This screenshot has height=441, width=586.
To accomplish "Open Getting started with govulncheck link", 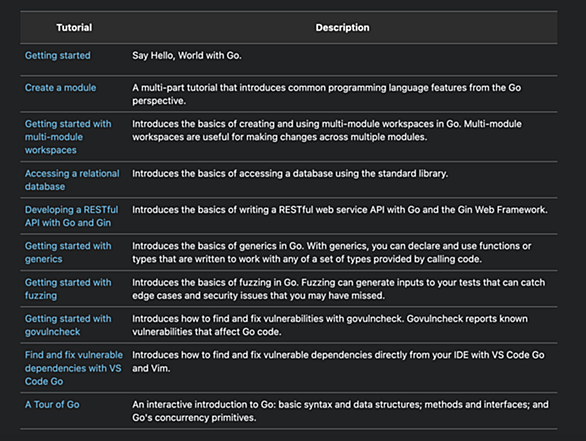I will (68, 325).
